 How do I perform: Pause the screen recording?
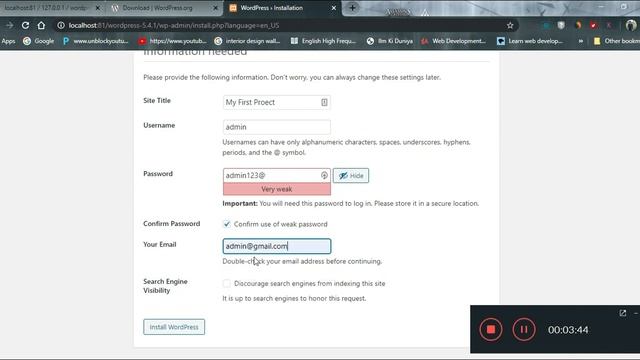tap(524, 329)
